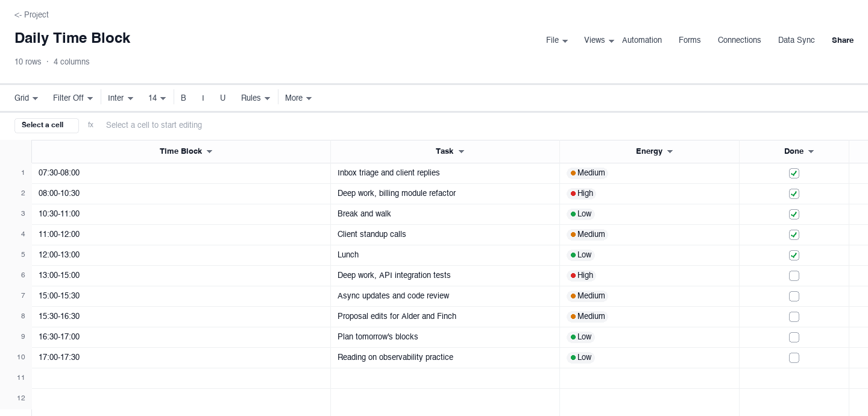
Task: Open the Automation menu item
Action: [642, 40]
